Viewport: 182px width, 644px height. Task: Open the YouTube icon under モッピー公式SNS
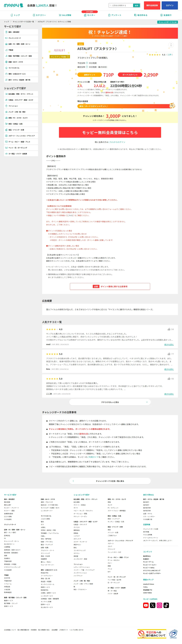coord(146,605)
